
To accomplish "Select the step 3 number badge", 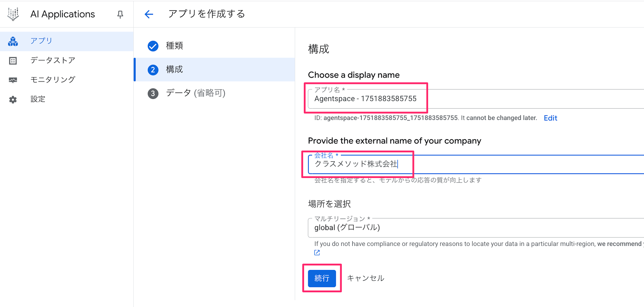I will coord(153,93).
